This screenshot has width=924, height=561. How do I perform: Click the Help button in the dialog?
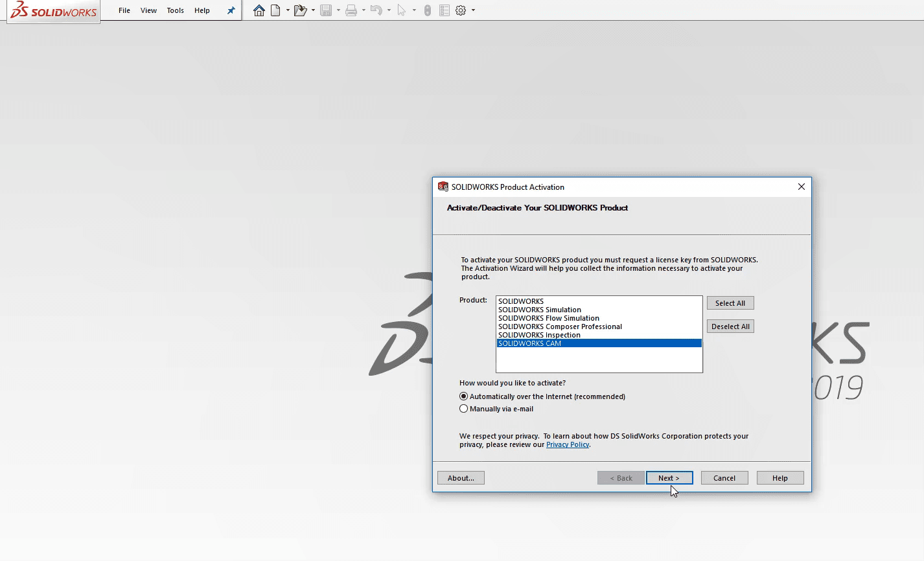[780, 478]
